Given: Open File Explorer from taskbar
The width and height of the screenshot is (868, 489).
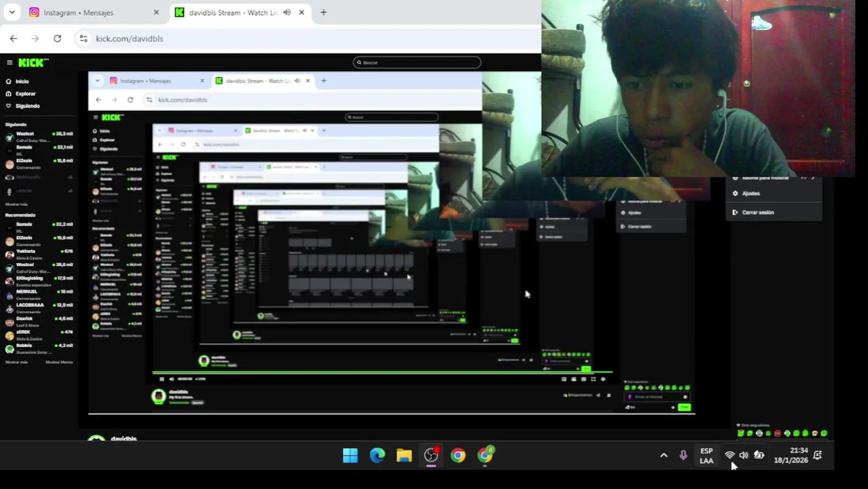Looking at the screenshot, I should point(404,456).
